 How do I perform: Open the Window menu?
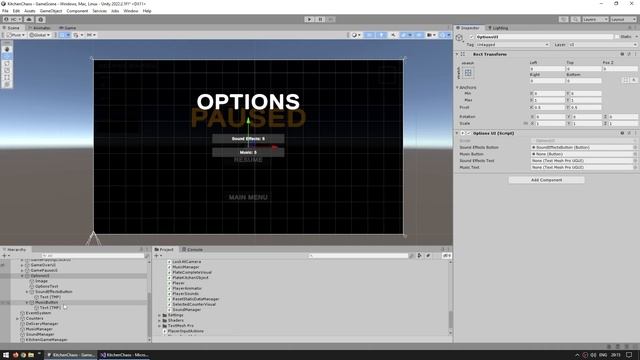pos(131,11)
